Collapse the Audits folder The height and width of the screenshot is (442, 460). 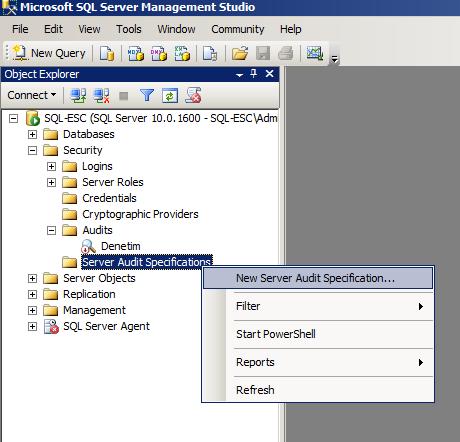[51, 230]
